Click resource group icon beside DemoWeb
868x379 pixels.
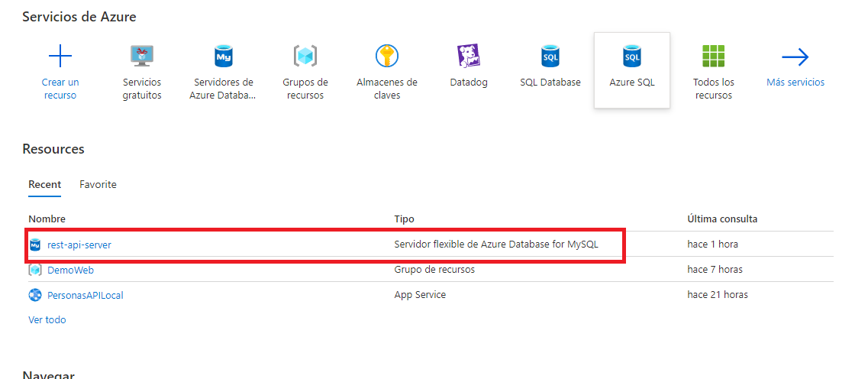coord(35,270)
